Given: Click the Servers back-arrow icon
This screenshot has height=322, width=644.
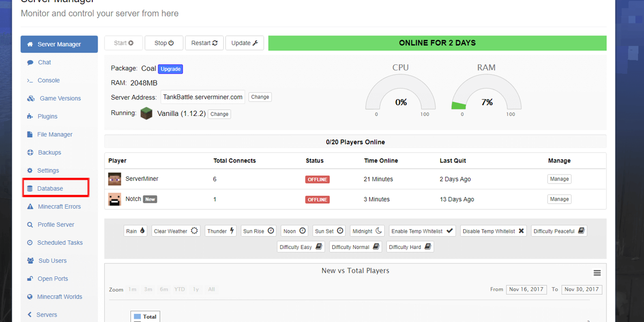Looking at the screenshot, I should (x=30, y=315).
